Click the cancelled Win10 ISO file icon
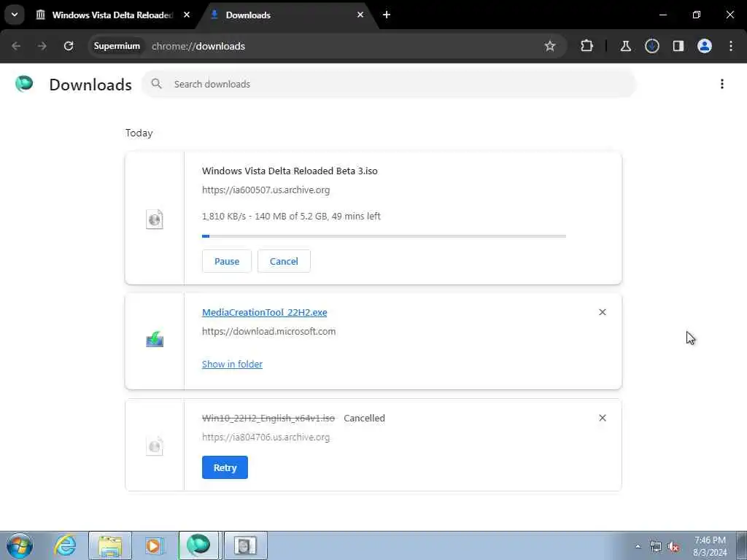Screen dimensions: 747x560 pos(155,446)
